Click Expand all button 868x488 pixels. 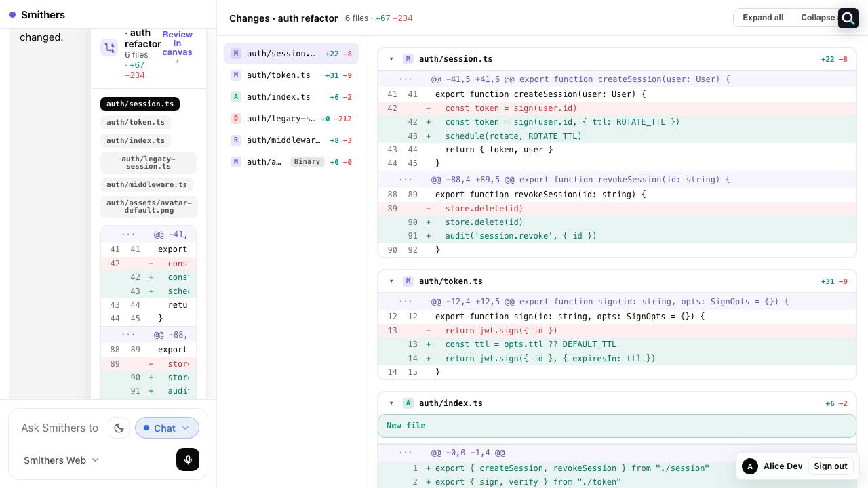click(x=763, y=18)
